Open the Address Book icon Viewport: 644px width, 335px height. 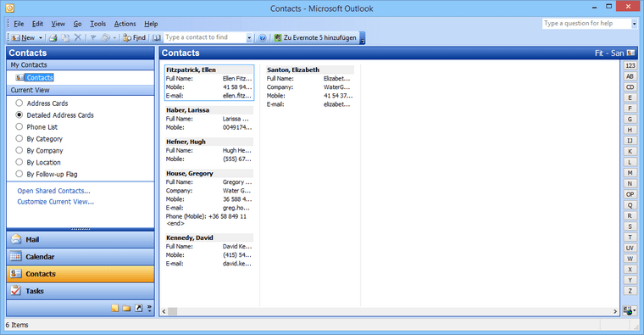coord(157,38)
